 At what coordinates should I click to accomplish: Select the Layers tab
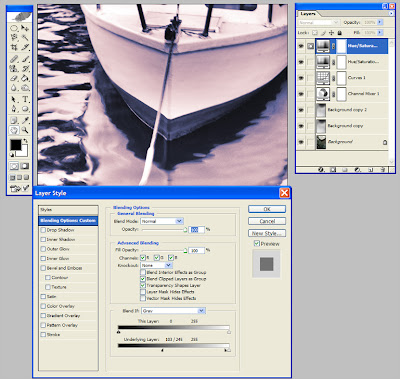[308, 14]
